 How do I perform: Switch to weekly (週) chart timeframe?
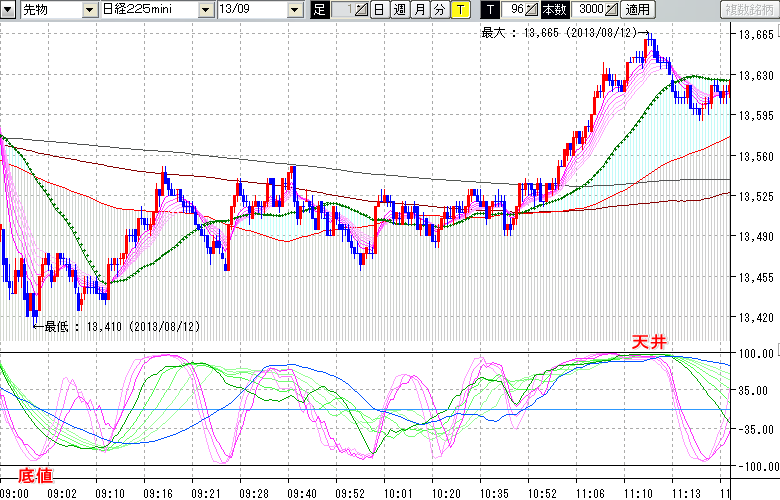(399, 10)
